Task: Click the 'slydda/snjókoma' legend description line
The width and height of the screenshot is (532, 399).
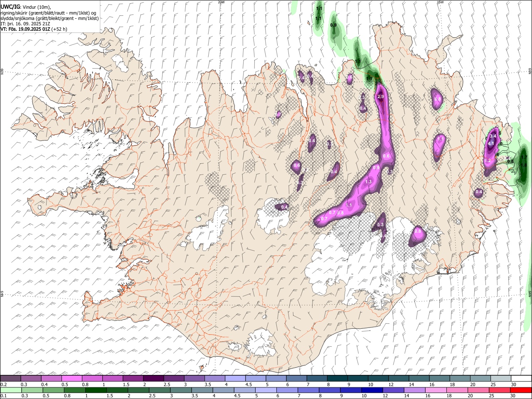Action: coord(49,18)
